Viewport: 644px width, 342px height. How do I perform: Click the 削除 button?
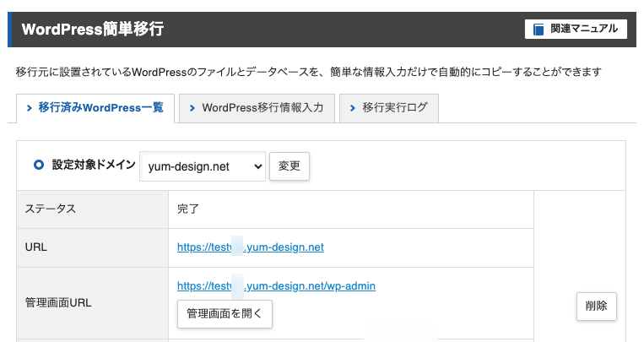(597, 306)
